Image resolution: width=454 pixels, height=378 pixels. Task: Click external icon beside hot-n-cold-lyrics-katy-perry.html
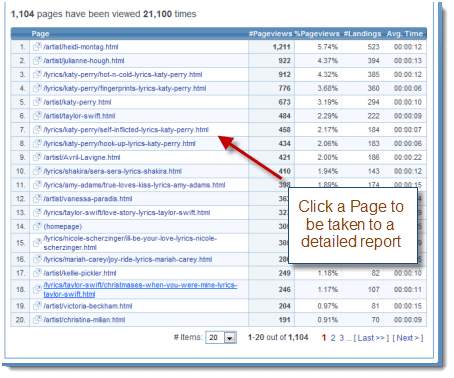[37, 74]
